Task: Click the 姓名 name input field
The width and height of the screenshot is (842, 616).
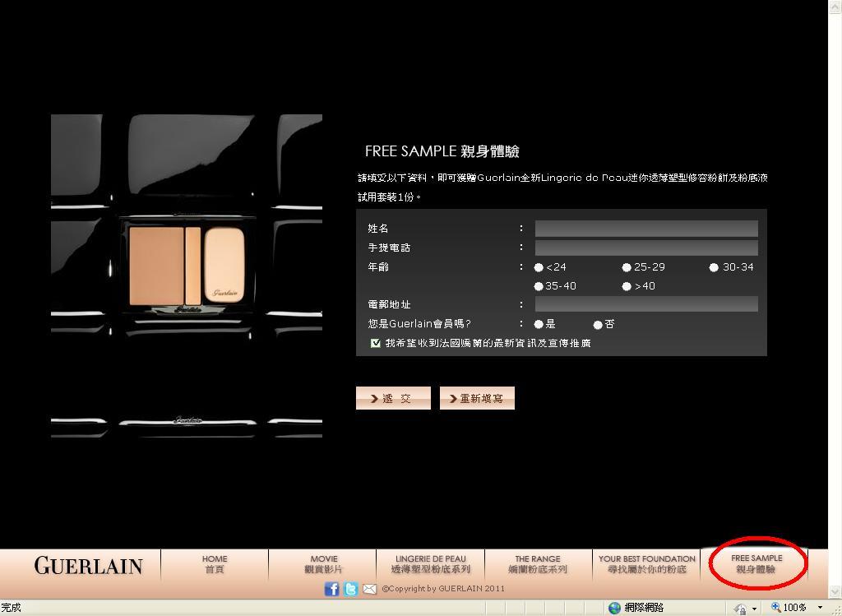Action: (646, 229)
